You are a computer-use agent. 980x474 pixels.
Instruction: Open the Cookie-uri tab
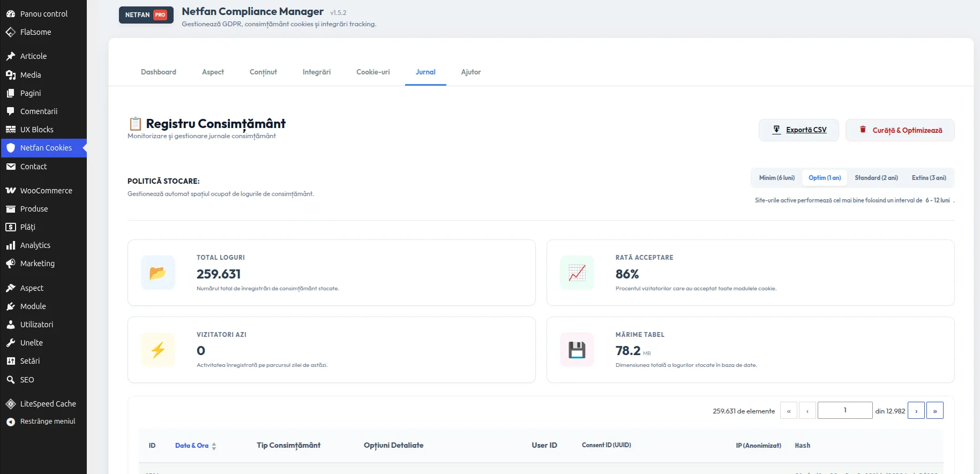(x=373, y=72)
